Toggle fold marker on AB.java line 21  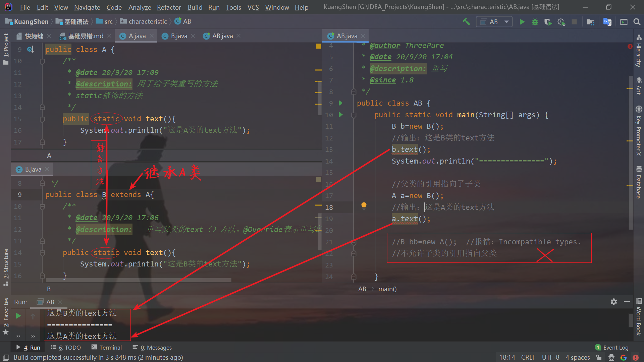pyautogui.click(x=354, y=242)
